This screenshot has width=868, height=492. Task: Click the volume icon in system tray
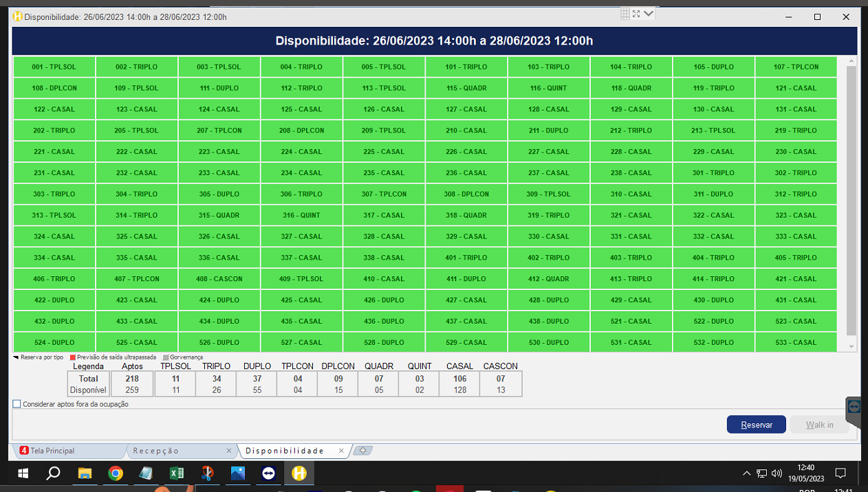click(777, 473)
